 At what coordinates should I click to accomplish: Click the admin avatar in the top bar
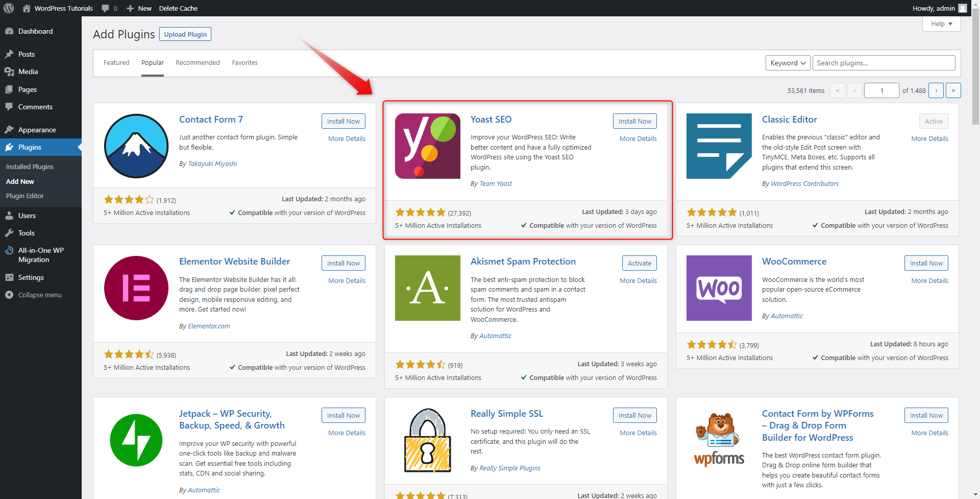click(963, 8)
